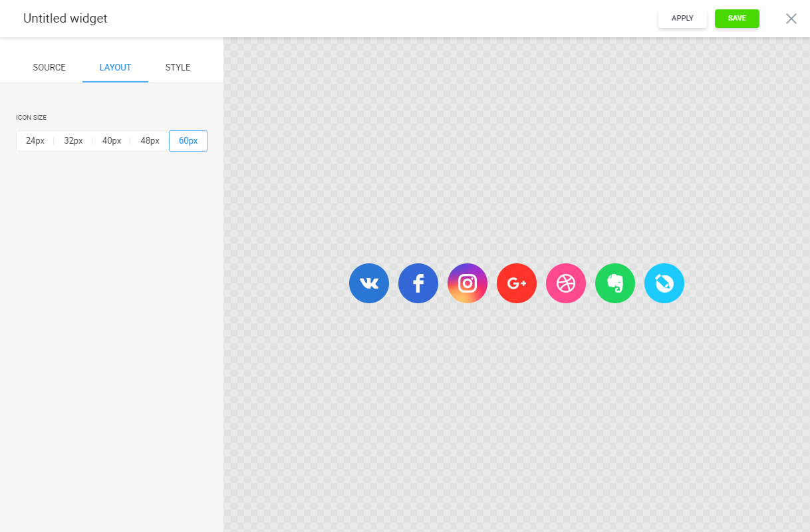Apply the widget changes
This screenshot has height=532, width=810.
point(682,19)
